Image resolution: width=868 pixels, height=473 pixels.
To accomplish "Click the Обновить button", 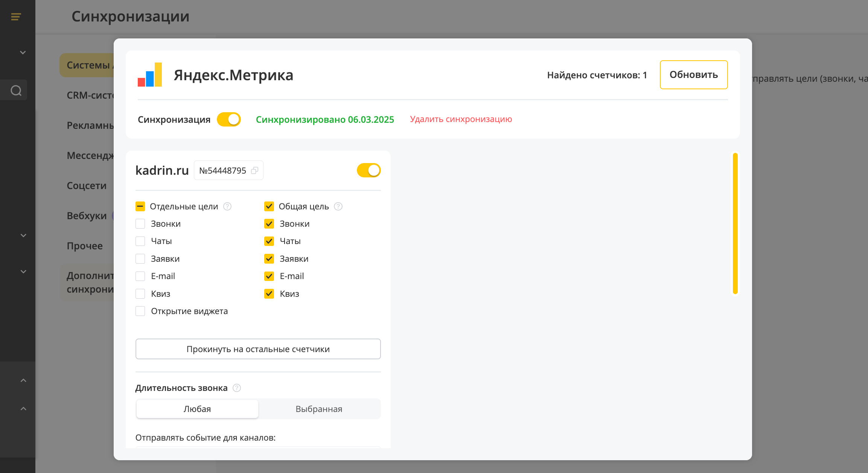I will [694, 75].
